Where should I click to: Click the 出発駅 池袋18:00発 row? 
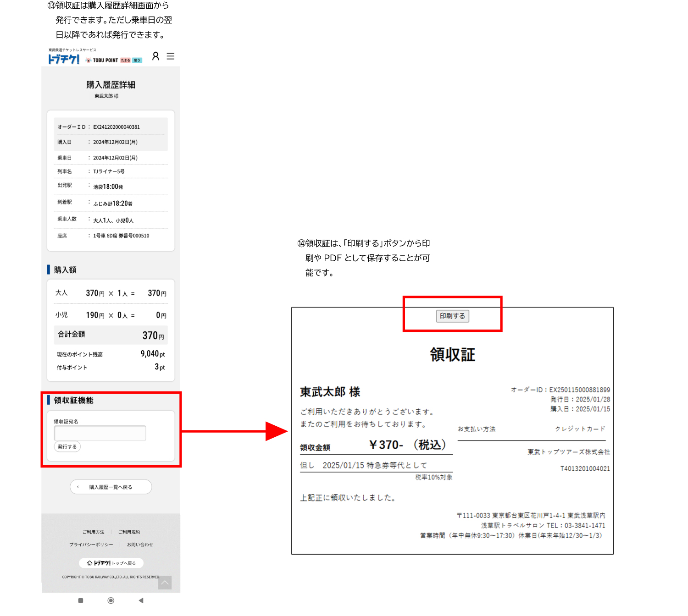click(111, 186)
